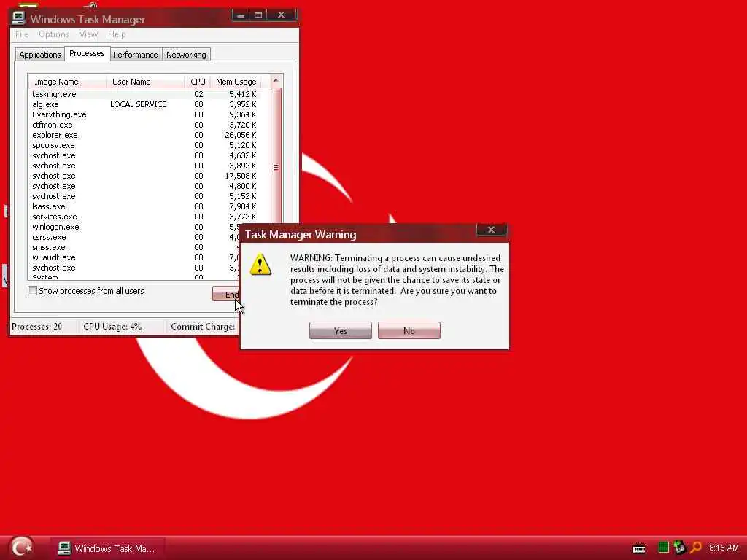The height and width of the screenshot is (560, 747).
Task: Minimize the Windows Task Manager window
Action: [241, 15]
